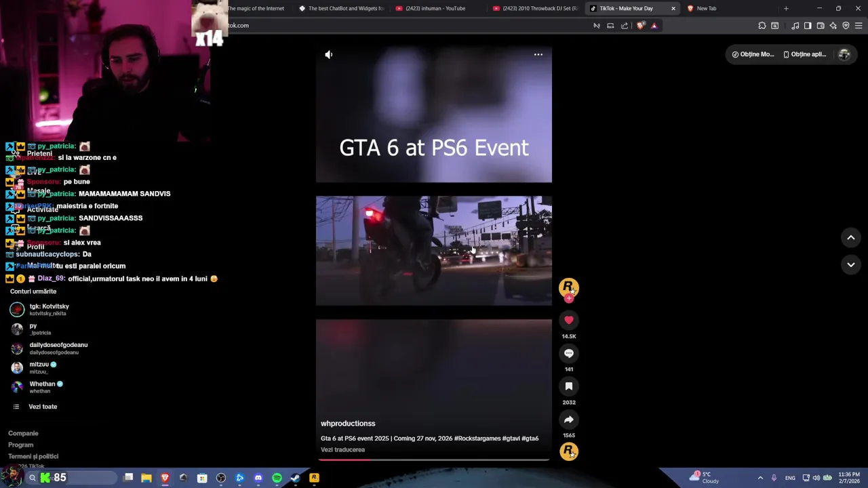Open clock showing 11:36 PM
The width and height of the screenshot is (868, 488).
849,478
